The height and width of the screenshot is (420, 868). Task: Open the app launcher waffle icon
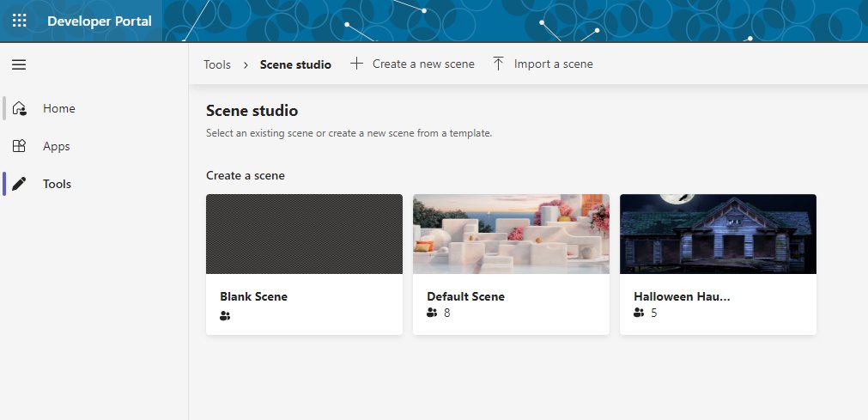click(20, 21)
